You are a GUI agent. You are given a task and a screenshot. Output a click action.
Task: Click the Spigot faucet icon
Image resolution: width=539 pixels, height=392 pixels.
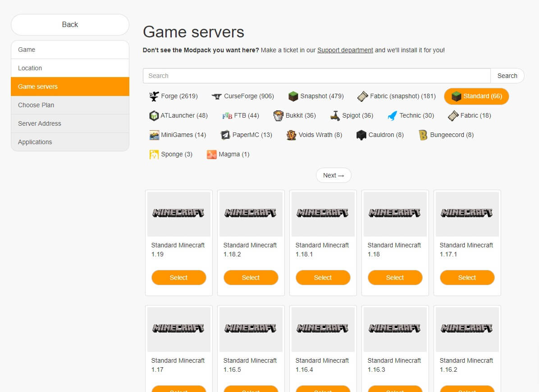[335, 116]
